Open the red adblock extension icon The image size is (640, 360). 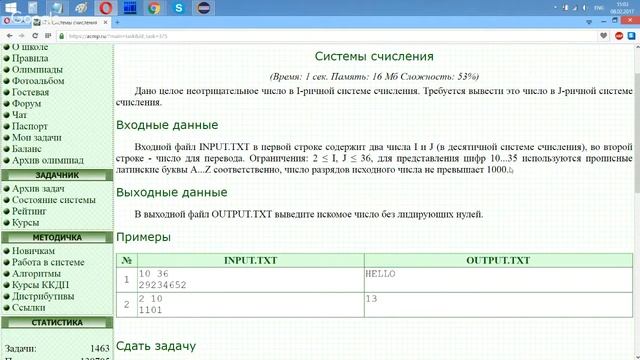[619, 36]
